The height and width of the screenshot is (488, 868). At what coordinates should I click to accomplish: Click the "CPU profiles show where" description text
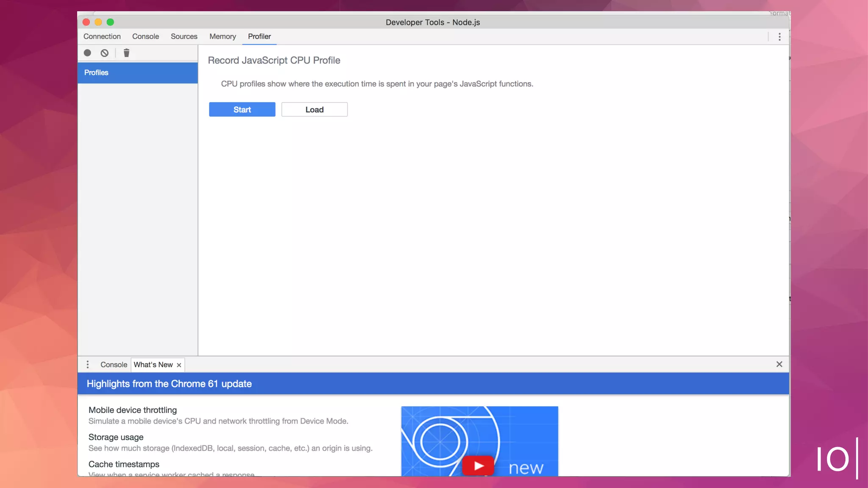377,84
